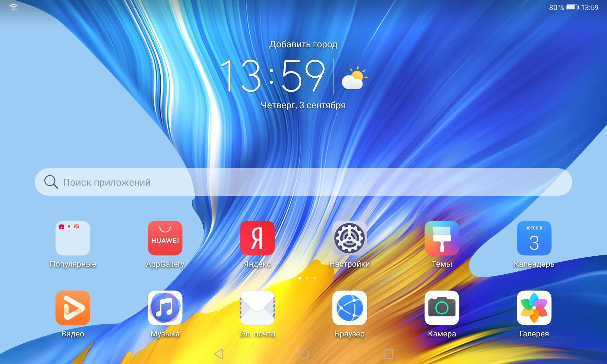Open Recent apps square button

click(x=388, y=354)
